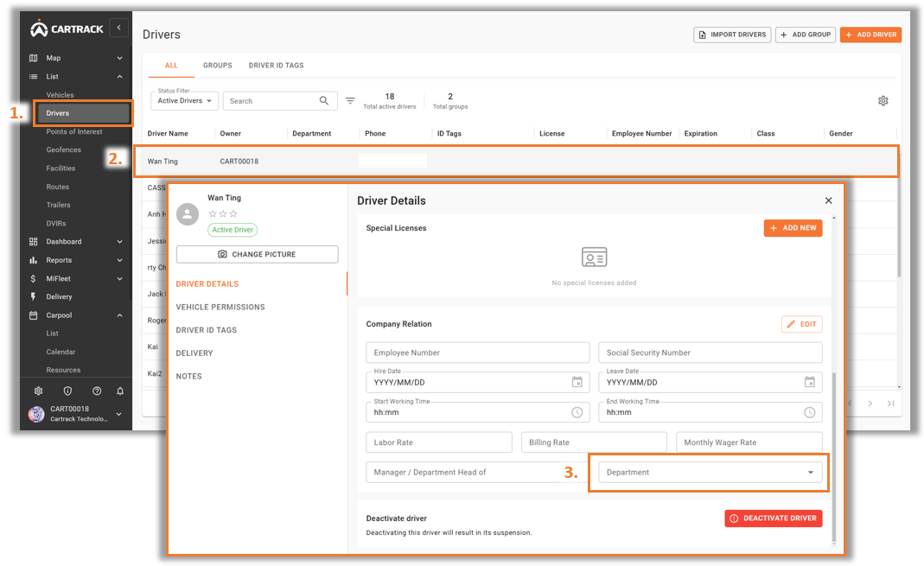Screen dimensions: 924x566
Task: Click Add Driver button
Action: coord(871,35)
